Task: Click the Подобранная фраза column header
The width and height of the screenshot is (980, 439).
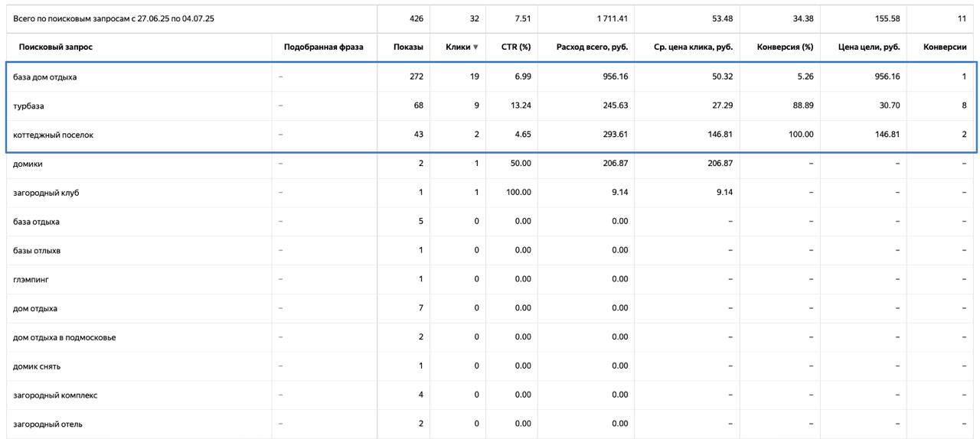Action: (x=323, y=47)
